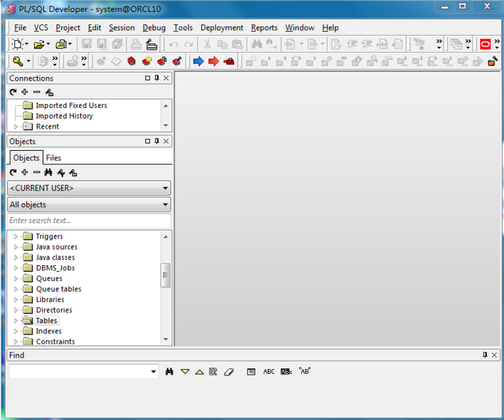504x420 pixels.
Task: Toggle the highlighted Ab whole word option
Action: click(x=286, y=371)
